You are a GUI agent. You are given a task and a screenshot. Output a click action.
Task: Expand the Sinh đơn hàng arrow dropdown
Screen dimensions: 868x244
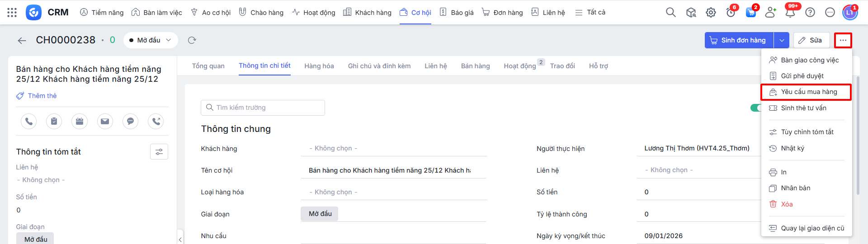[x=781, y=40]
